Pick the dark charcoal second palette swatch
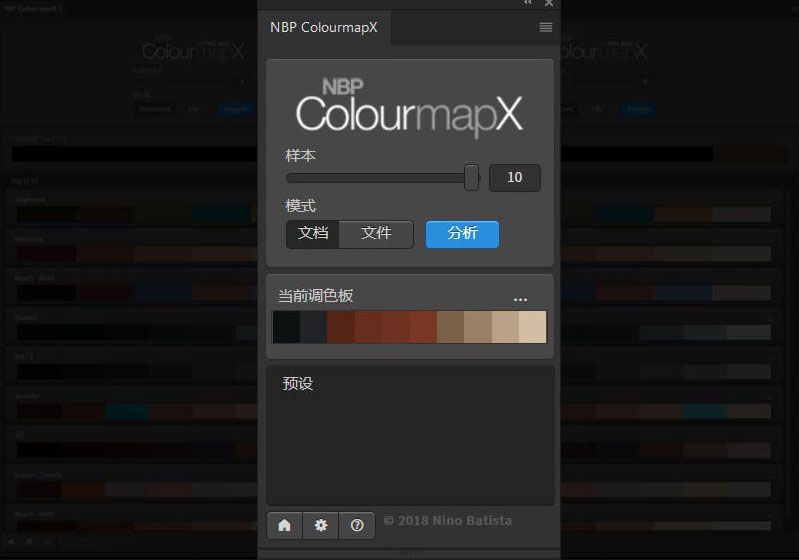The width and height of the screenshot is (799, 560). point(314,327)
